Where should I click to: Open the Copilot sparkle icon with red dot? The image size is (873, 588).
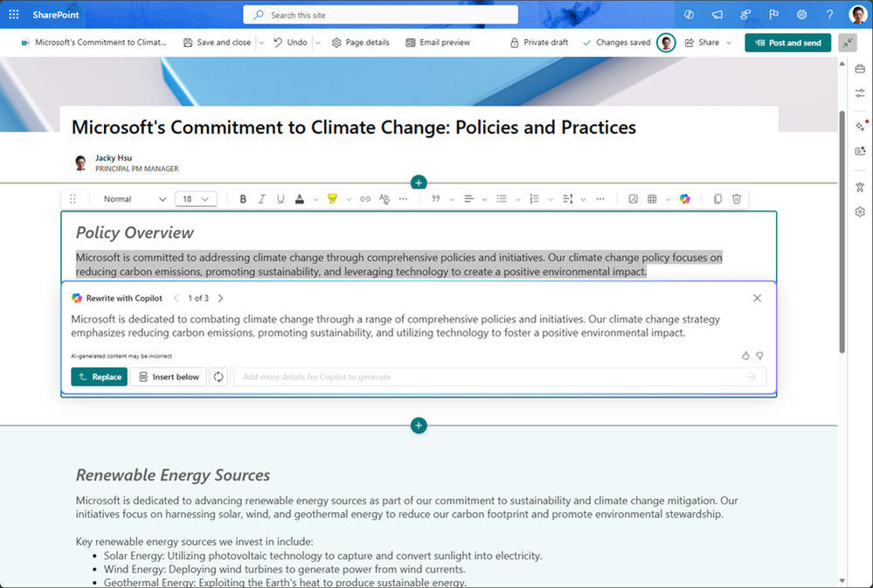pos(861,126)
